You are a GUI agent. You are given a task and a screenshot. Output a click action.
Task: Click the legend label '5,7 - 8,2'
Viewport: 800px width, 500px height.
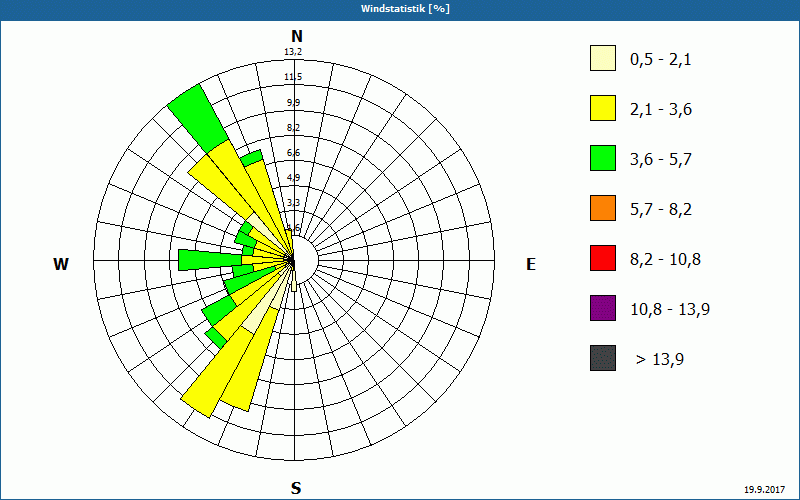tap(661, 210)
